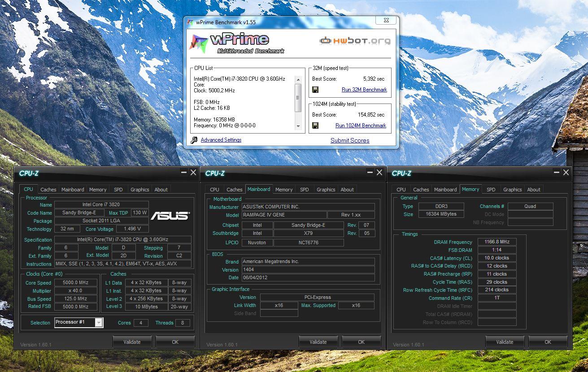
Task: Click the Southbridge value X79
Action: [x=309, y=233]
